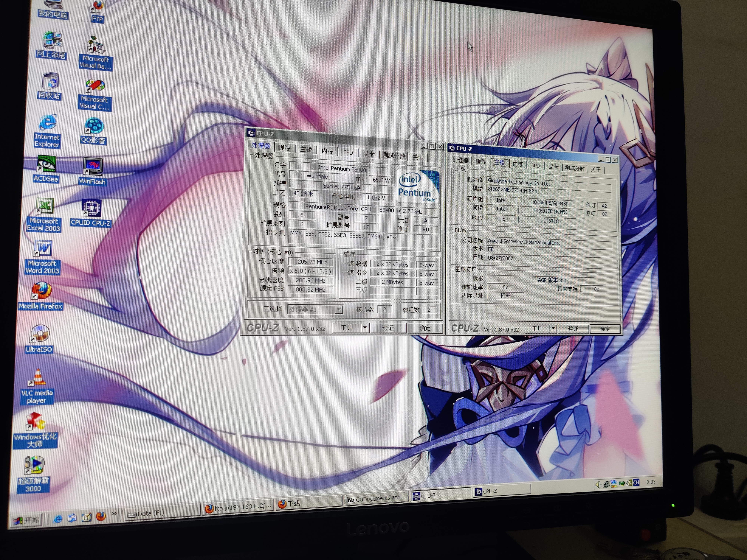Expand the 处理器 #1 selection dropdown
The image size is (747, 560).
(x=339, y=309)
